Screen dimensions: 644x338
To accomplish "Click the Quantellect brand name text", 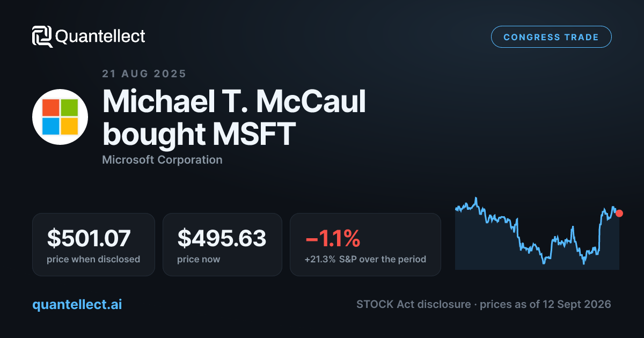I will (100, 36).
